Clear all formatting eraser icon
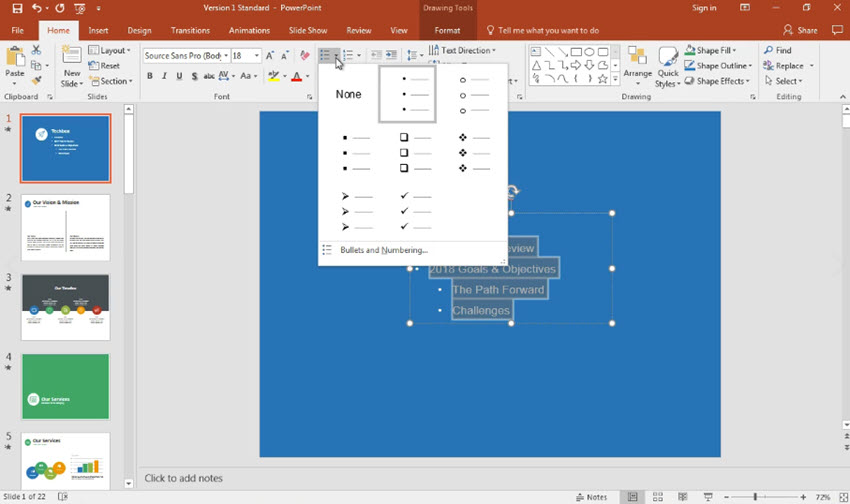Image resolution: width=850 pixels, height=504 pixels. 305,55
